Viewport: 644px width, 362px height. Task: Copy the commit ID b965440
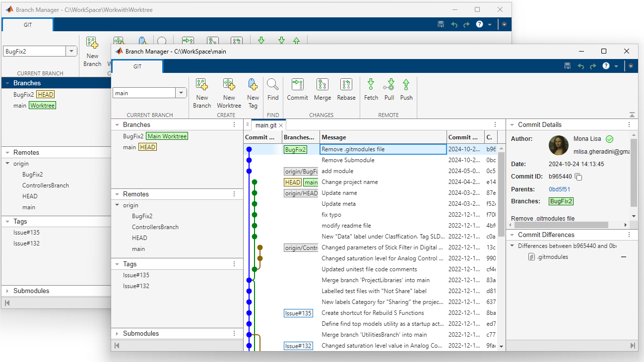point(579,177)
